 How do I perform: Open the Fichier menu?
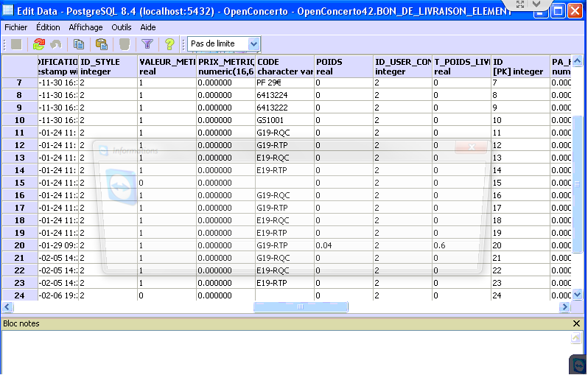click(x=15, y=27)
